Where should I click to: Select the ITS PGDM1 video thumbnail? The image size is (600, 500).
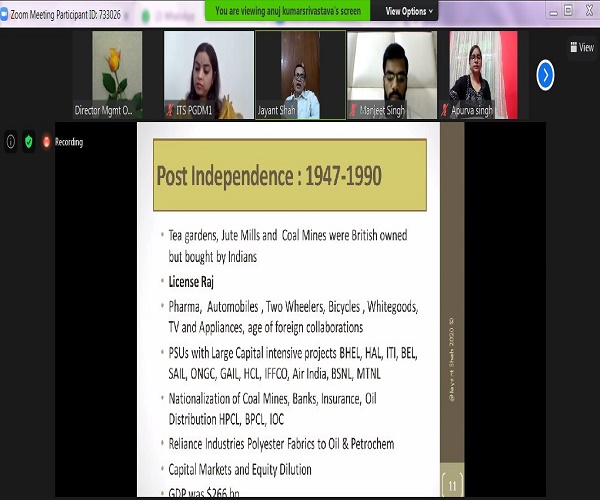coord(209,75)
